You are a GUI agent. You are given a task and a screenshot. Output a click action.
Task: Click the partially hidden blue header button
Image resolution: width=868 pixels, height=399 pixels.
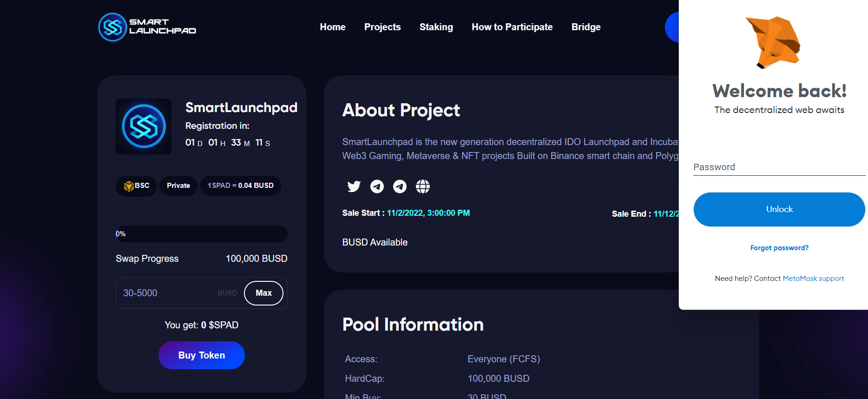pyautogui.click(x=672, y=27)
